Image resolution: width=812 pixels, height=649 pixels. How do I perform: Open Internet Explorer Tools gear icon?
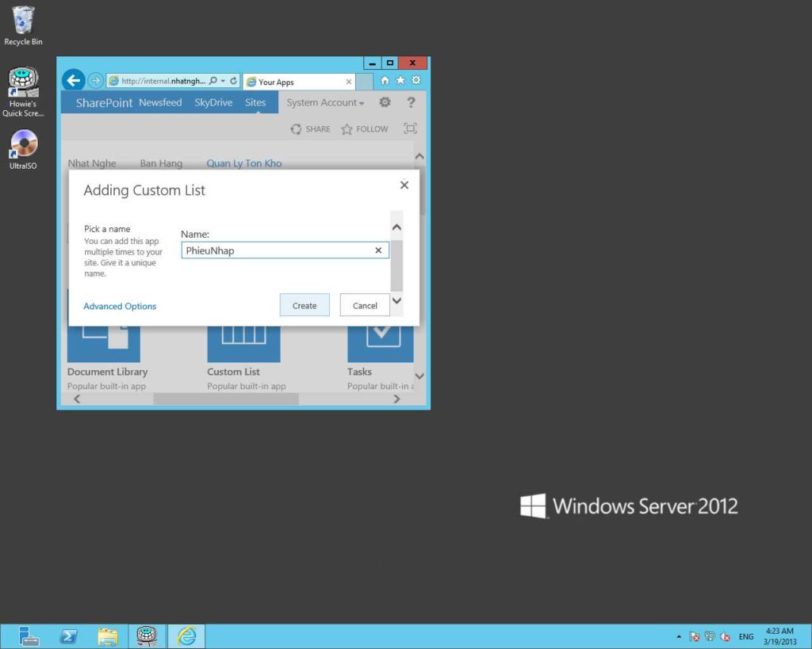tap(416, 80)
